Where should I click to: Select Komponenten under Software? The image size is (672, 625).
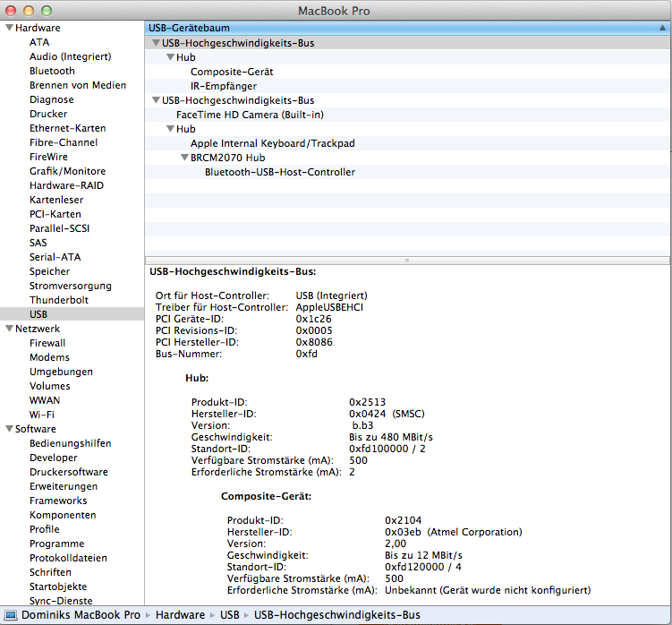[63, 515]
